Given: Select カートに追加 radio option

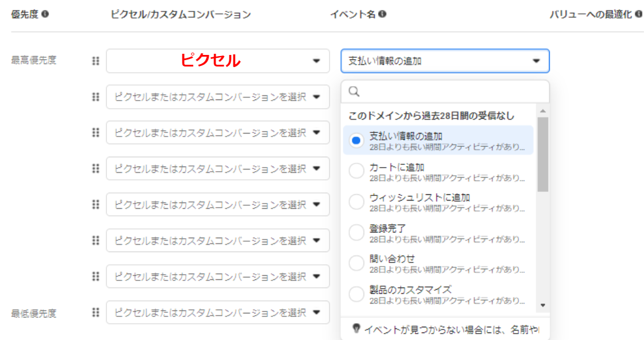Looking at the screenshot, I should [356, 171].
